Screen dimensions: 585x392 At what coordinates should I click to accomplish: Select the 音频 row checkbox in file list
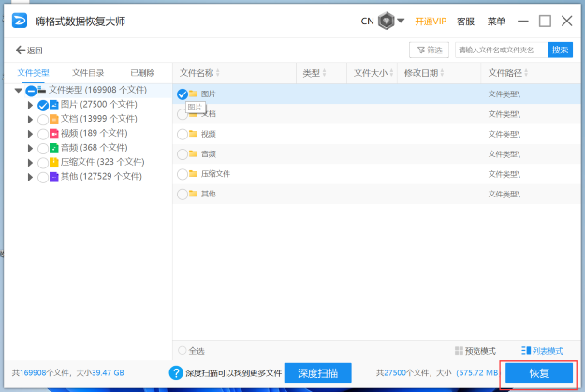coord(183,154)
